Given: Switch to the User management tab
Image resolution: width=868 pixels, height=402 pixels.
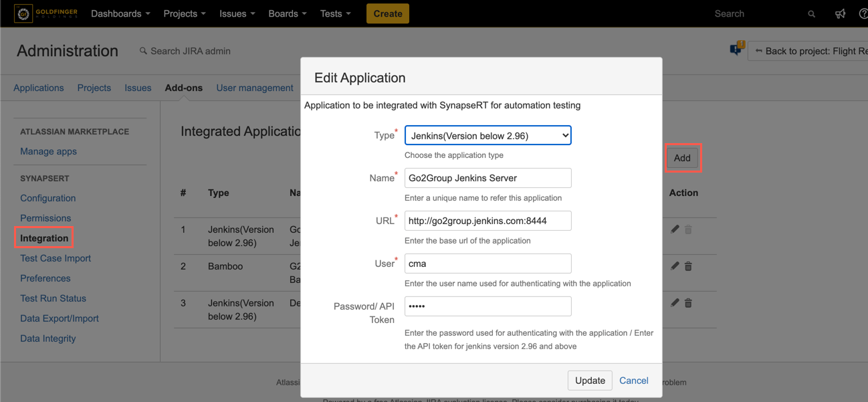Looking at the screenshot, I should point(254,88).
